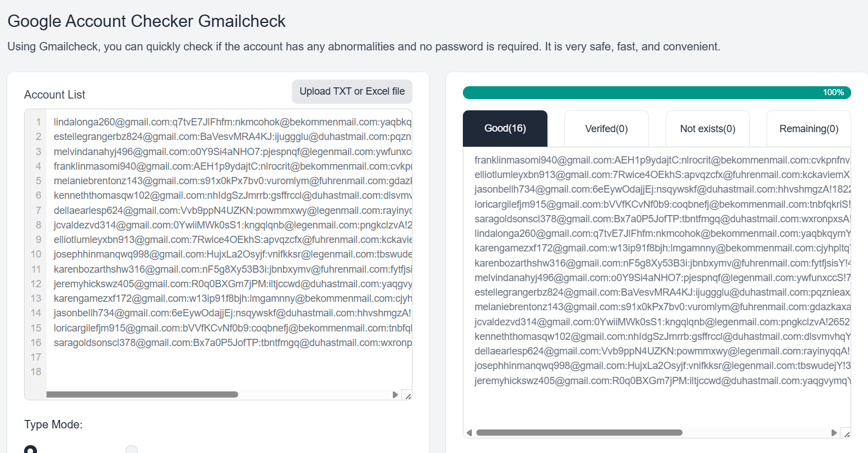Click the results panel resize handle

click(x=846, y=433)
